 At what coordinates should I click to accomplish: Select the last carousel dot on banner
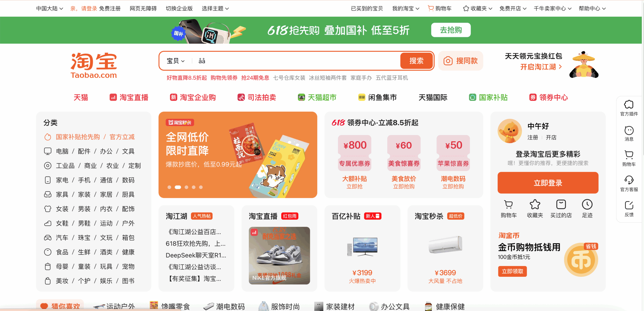coord(201,187)
